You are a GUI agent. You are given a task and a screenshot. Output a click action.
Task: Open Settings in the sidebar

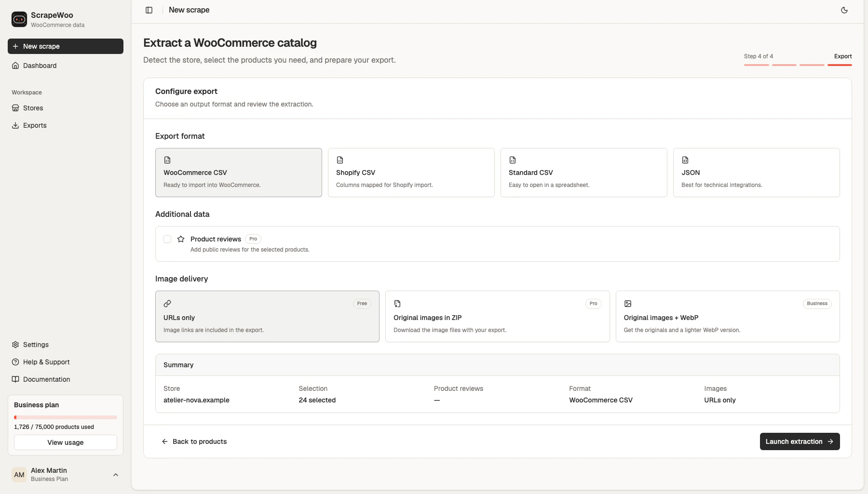coord(66,345)
